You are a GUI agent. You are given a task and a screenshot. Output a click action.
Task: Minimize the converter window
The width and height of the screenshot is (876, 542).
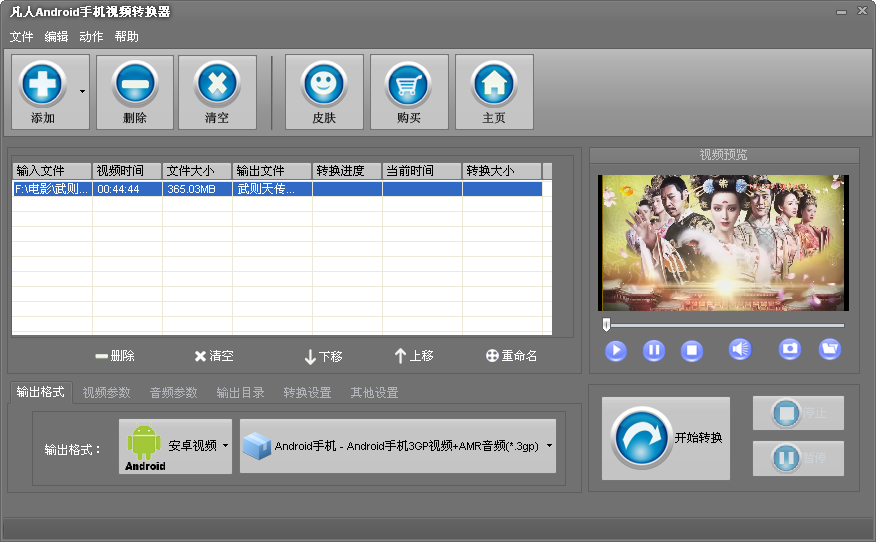coord(841,12)
